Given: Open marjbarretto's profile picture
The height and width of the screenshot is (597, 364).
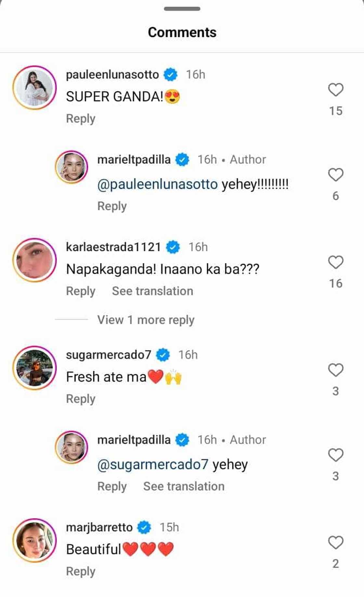Looking at the screenshot, I should click(x=34, y=540).
